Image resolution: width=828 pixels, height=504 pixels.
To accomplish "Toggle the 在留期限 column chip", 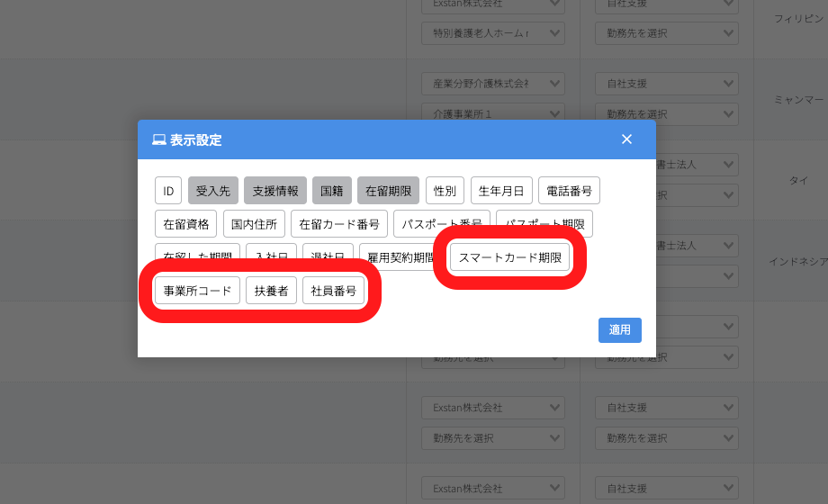I will 389,191.
